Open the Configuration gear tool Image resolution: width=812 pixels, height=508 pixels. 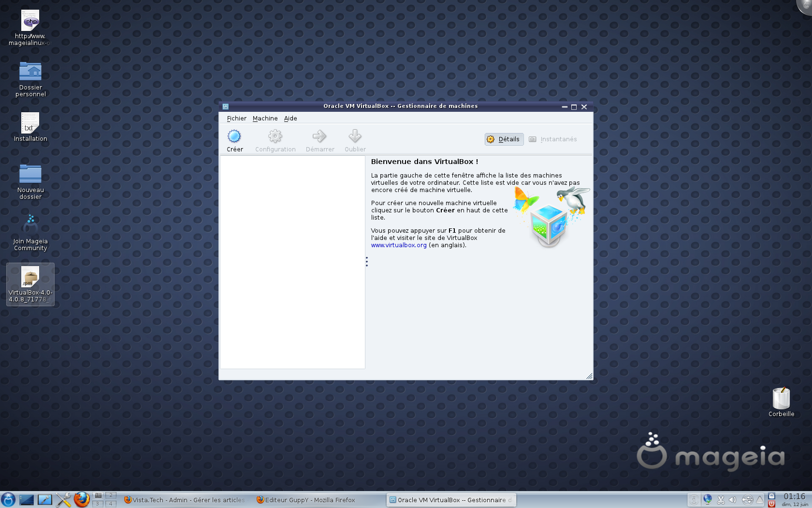click(x=275, y=140)
